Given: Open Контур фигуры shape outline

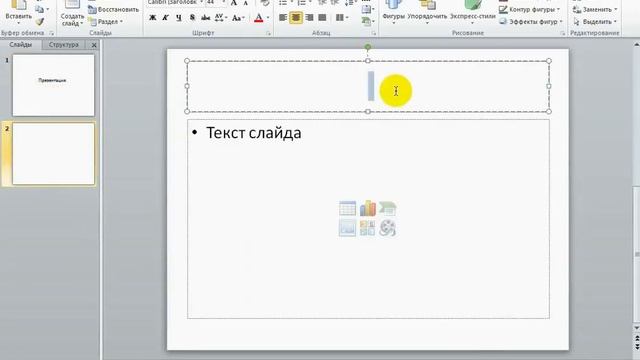Looking at the screenshot, I should tap(530, 9).
